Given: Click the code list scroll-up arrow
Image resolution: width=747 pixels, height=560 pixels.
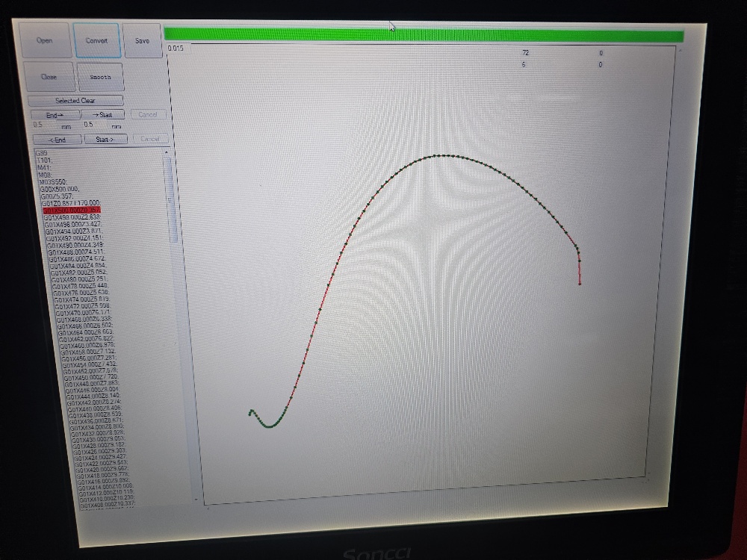Looking at the screenshot, I should pos(167,152).
